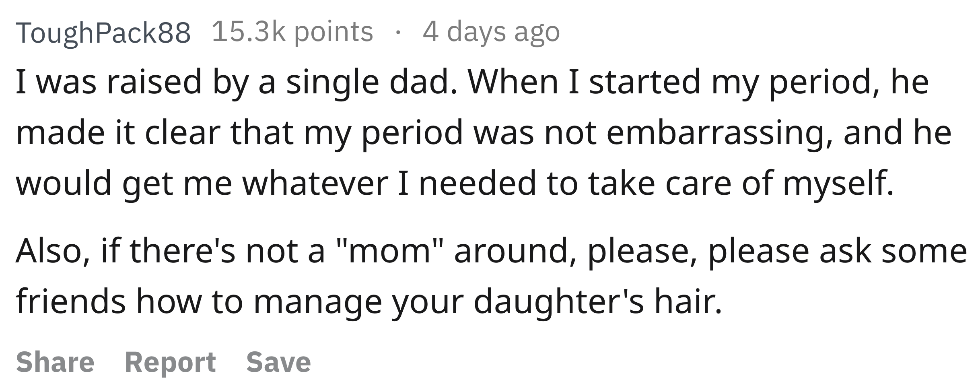
Task: Open the '4 days ago' timestamp permalink
Action: 491,32
